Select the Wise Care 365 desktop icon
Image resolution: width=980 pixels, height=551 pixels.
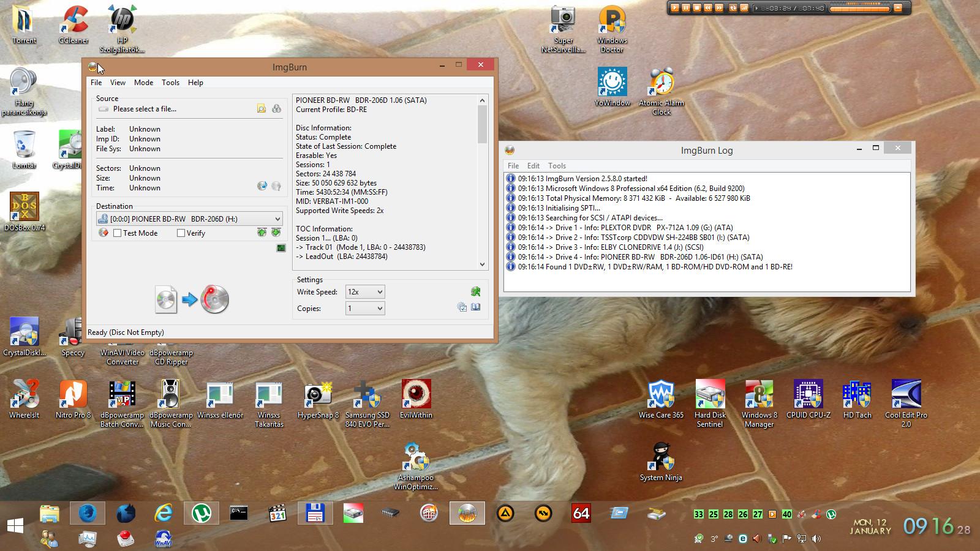661,400
